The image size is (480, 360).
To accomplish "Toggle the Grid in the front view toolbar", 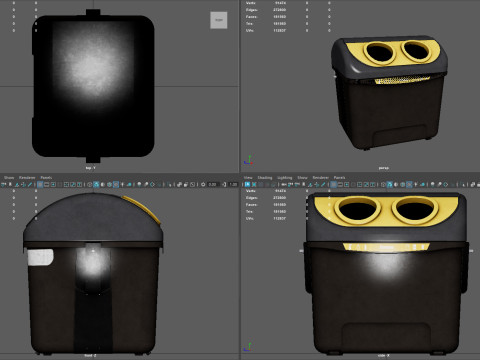I will pos(40,184).
